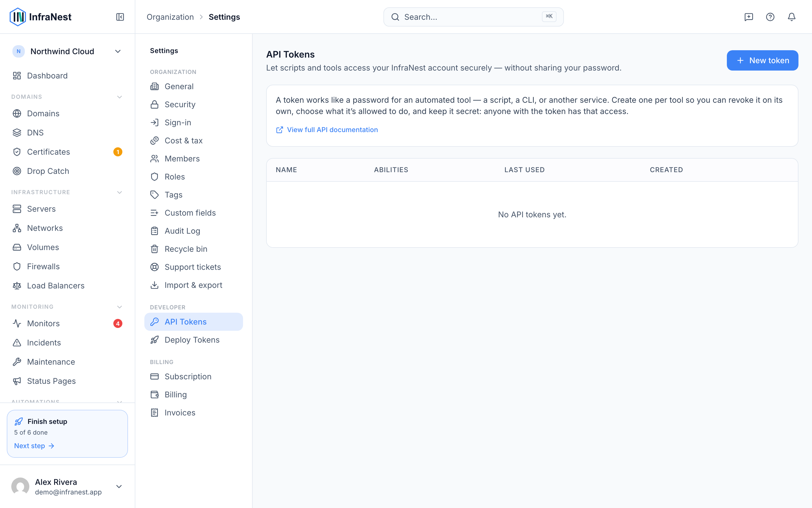Open the notifications bell
The height and width of the screenshot is (508, 812).
coord(791,17)
